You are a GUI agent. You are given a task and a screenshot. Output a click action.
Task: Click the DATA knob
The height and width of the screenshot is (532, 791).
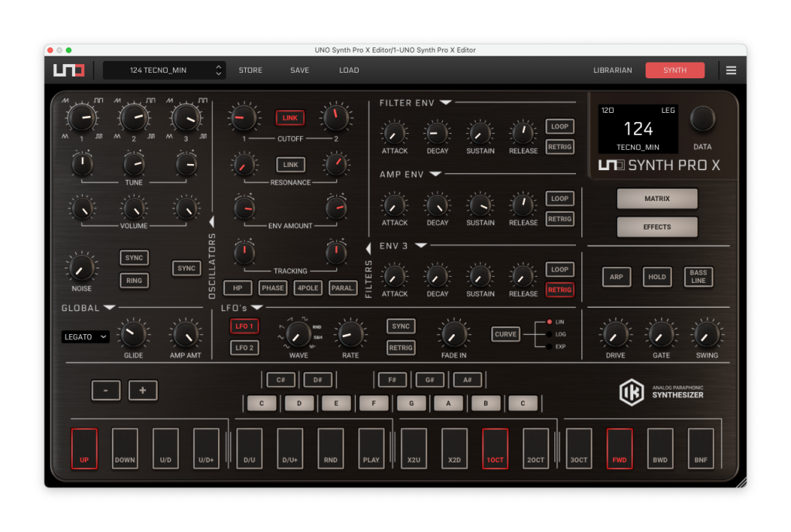[702, 119]
